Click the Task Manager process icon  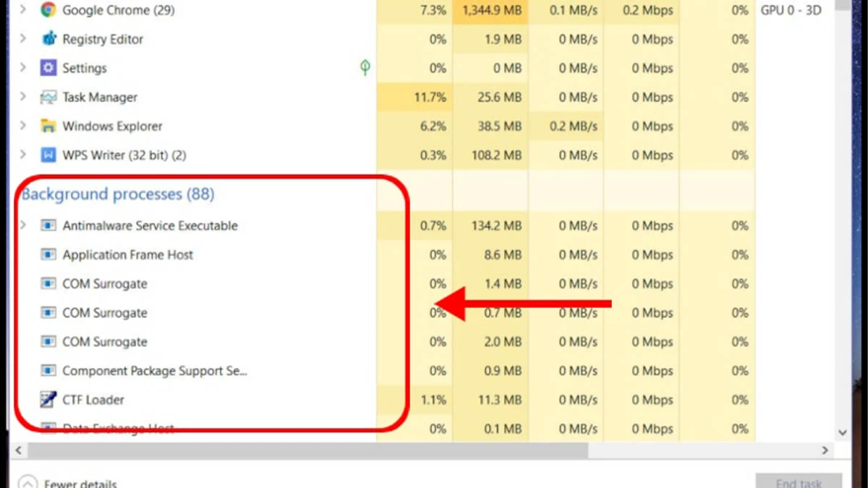(48, 97)
